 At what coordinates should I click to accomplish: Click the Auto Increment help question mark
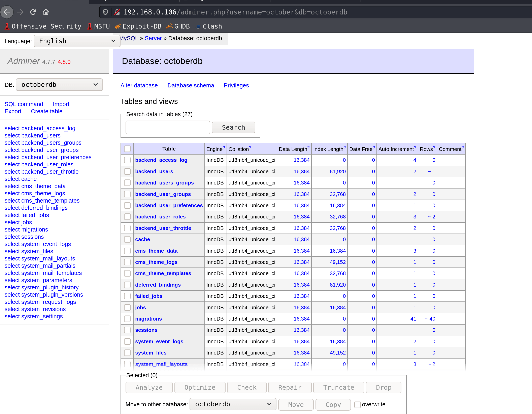415,147
